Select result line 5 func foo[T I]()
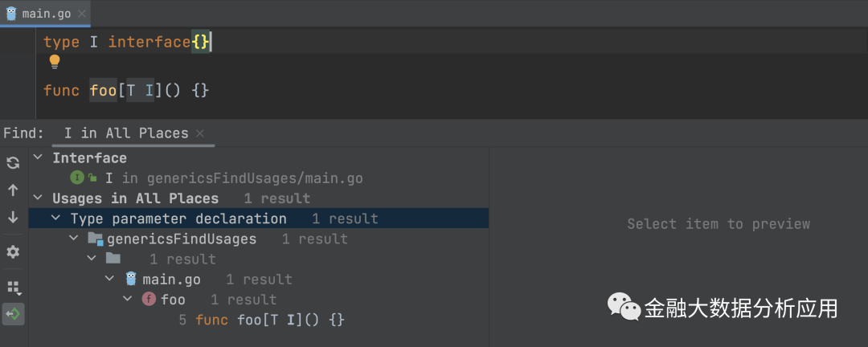 point(261,320)
